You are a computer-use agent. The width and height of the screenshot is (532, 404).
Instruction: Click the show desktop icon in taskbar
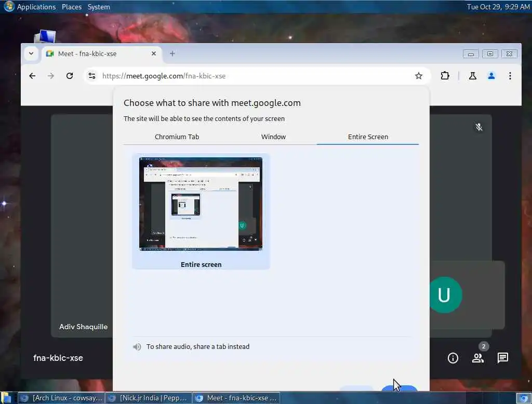tap(6, 398)
